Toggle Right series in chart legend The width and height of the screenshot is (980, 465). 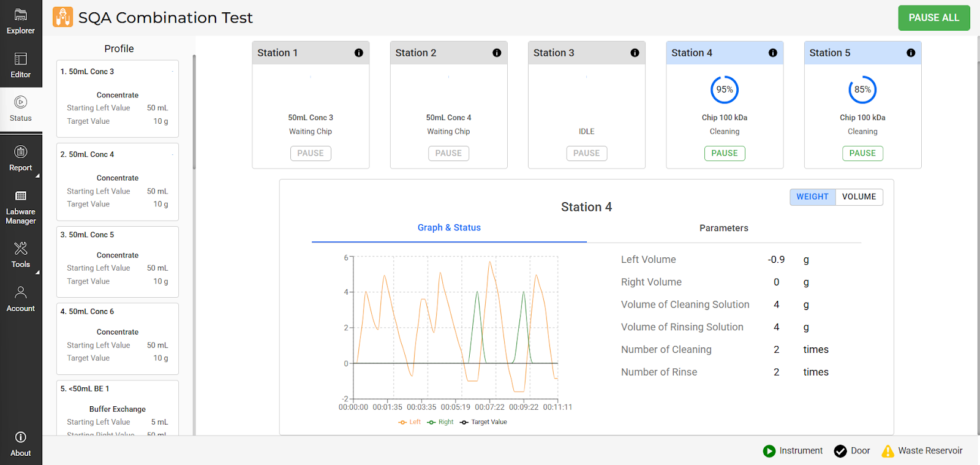click(x=440, y=422)
